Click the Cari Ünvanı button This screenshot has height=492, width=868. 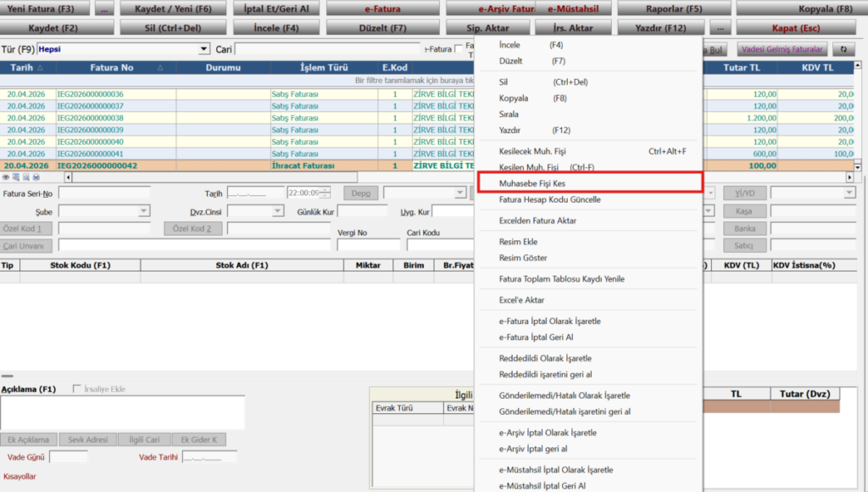tap(26, 245)
